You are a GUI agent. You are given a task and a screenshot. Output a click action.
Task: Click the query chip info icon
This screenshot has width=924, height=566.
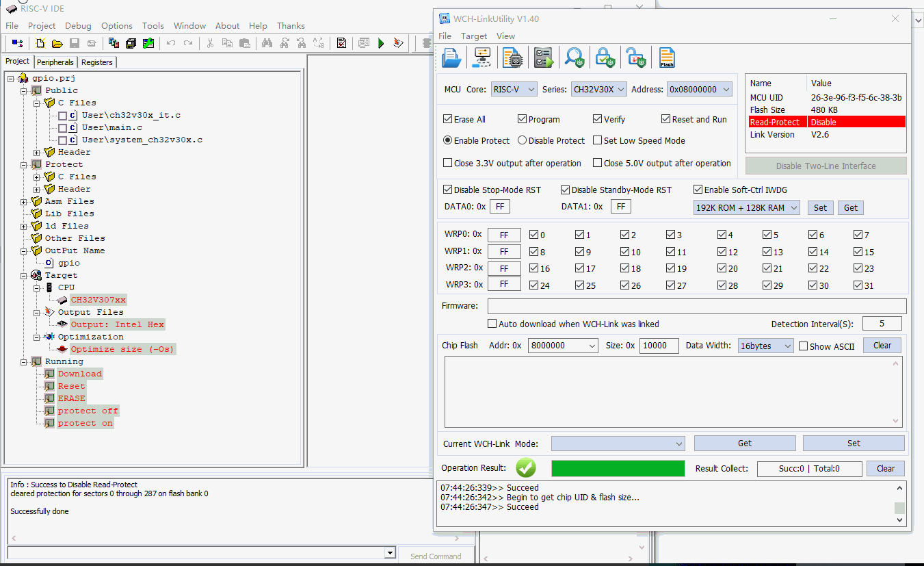pos(513,57)
